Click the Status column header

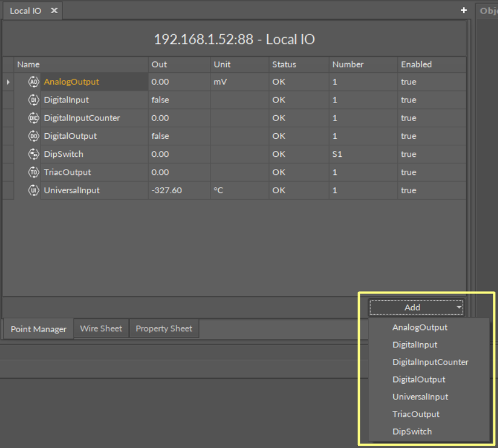[283, 64]
